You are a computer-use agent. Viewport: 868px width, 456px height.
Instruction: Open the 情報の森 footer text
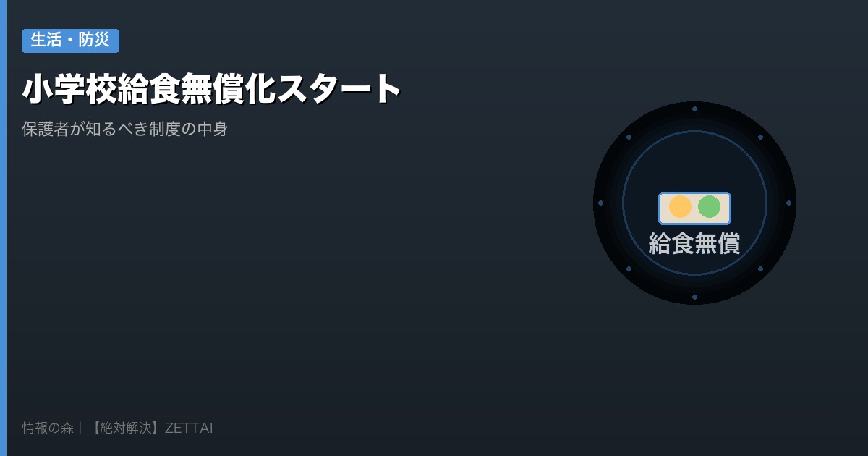pyautogui.click(x=48, y=428)
